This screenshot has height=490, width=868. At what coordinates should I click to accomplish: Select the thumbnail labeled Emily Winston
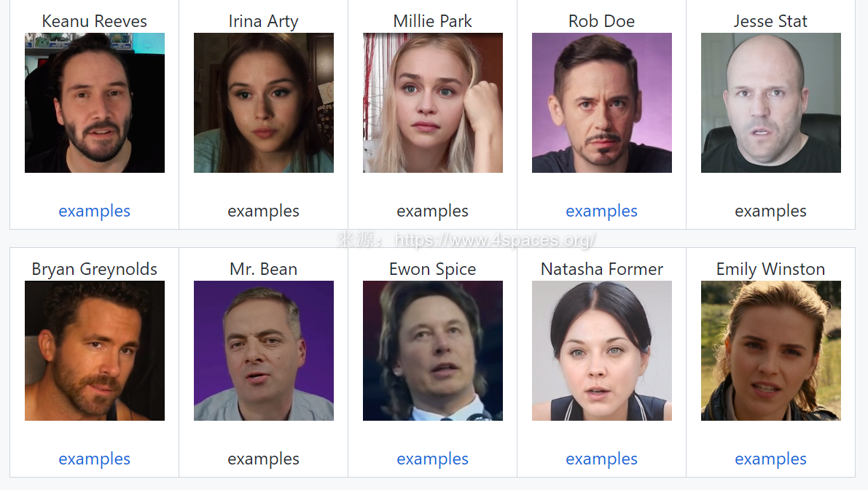point(770,351)
